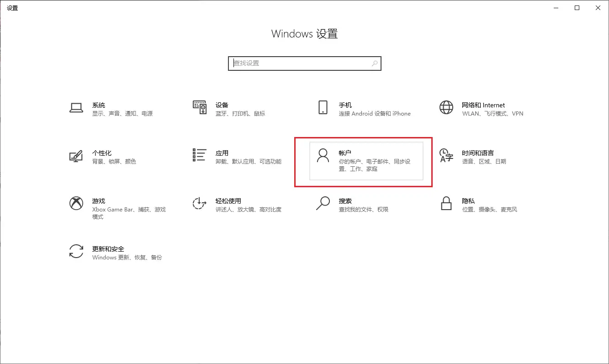Screen dimensions: 609x364
Task: Click the text 查找我的文件、权限
Action: [x=364, y=210]
